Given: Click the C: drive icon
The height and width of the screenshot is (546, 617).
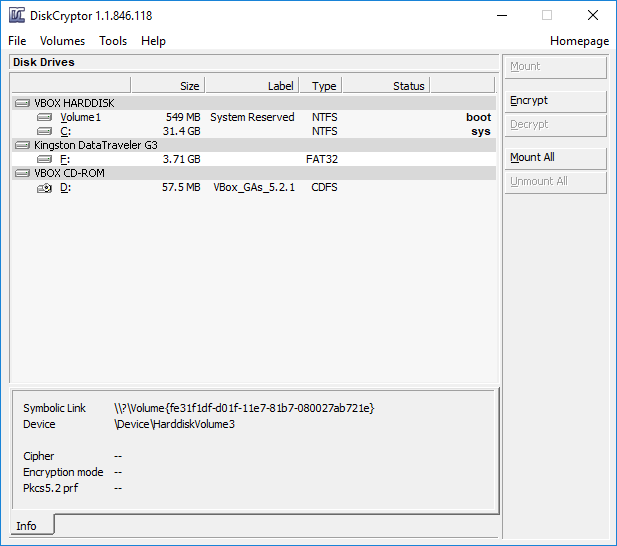Looking at the screenshot, I should [44, 131].
